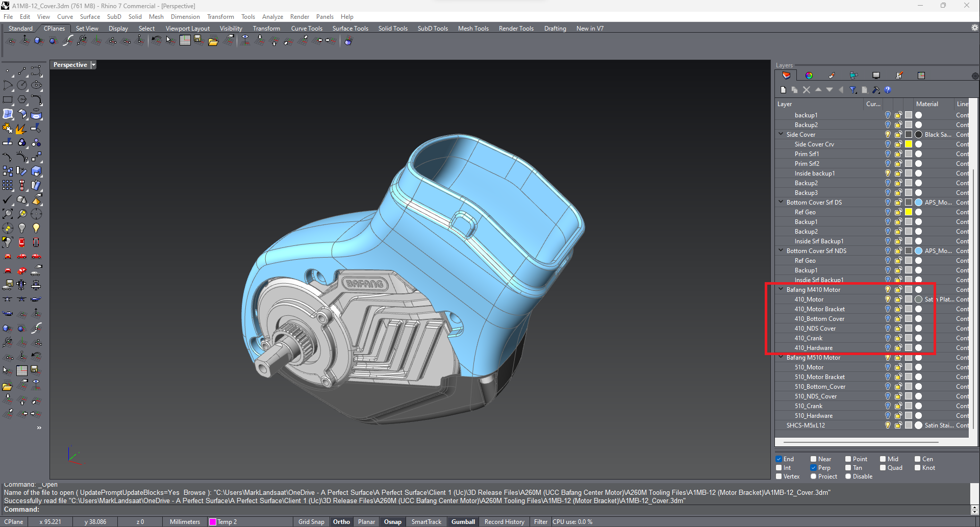Collapse the Side Cover layer group
Viewport: 980px width, 527px height.
[781, 134]
